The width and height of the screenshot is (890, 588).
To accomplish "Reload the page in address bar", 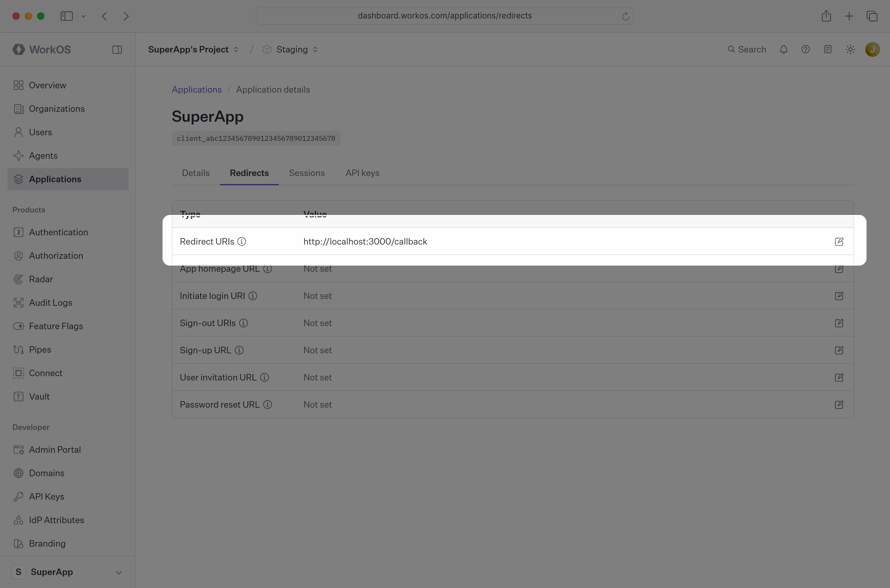I will (625, 16).
